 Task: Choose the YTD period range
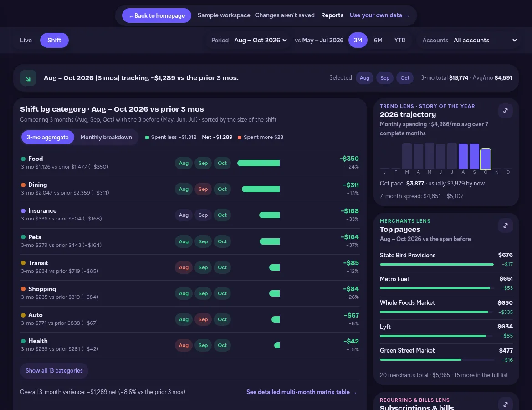point(399,41)
